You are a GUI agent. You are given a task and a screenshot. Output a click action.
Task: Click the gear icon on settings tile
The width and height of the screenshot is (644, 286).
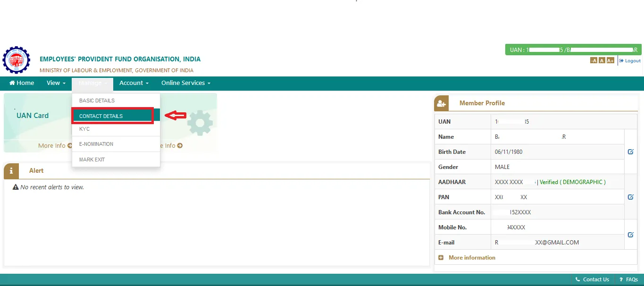point(200,123)
